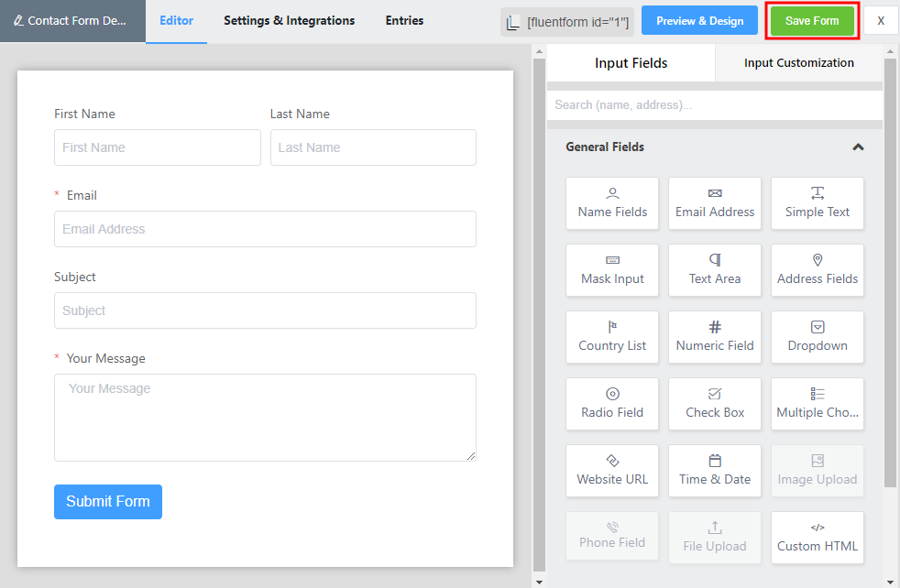The width and height of the screenshot is (900, 588).
Task: Insert the Website URL element
Action: coord(611,471)
